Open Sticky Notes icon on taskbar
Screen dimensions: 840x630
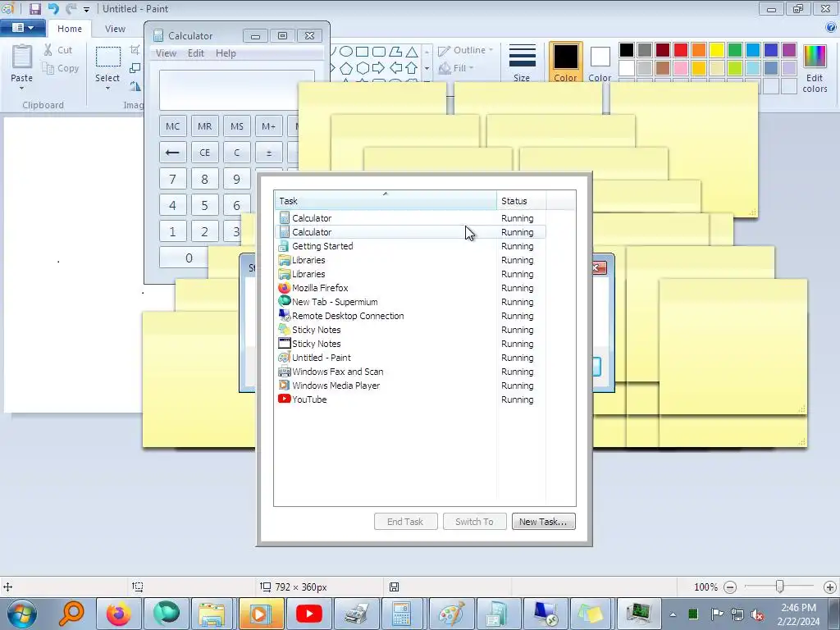pos(590,614)
